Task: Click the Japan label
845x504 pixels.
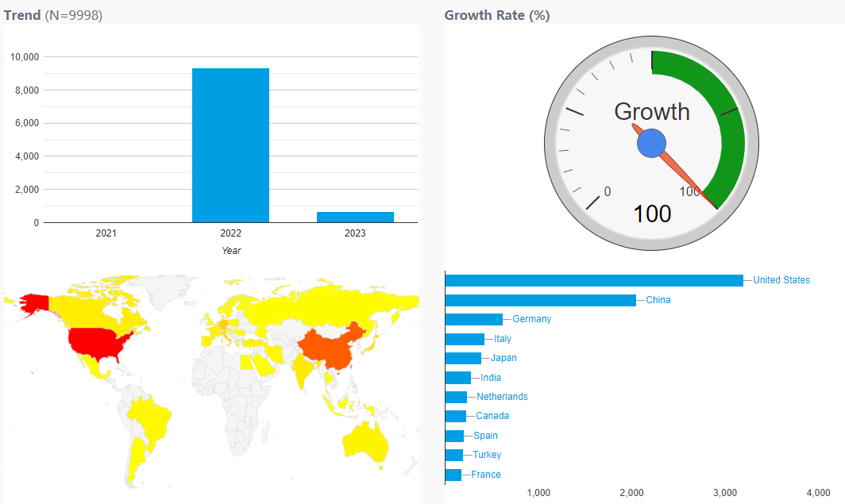Action: 504,357
